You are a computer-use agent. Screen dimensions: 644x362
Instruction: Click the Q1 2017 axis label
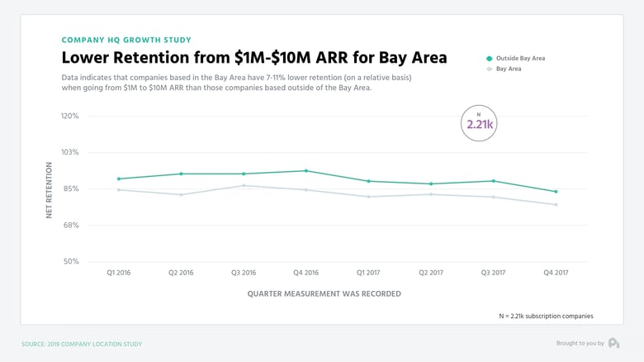pyautogui.click(x=368, y=272)
